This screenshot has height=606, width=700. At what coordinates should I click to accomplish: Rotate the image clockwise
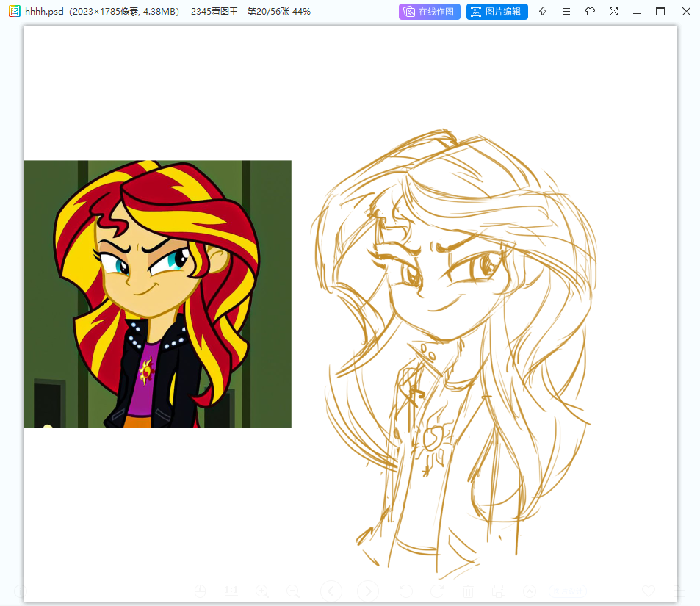pos(437,592)
